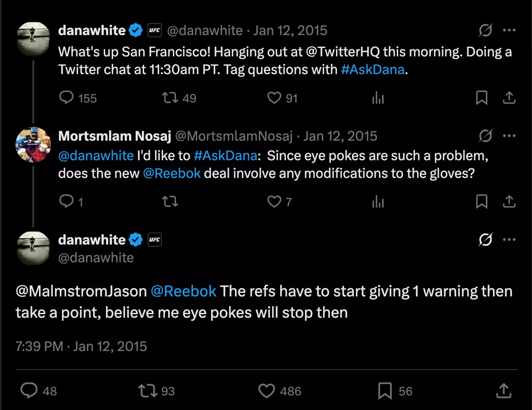Like the main tweet with 486 likes
532x410 pixels.
coord(266,391)
